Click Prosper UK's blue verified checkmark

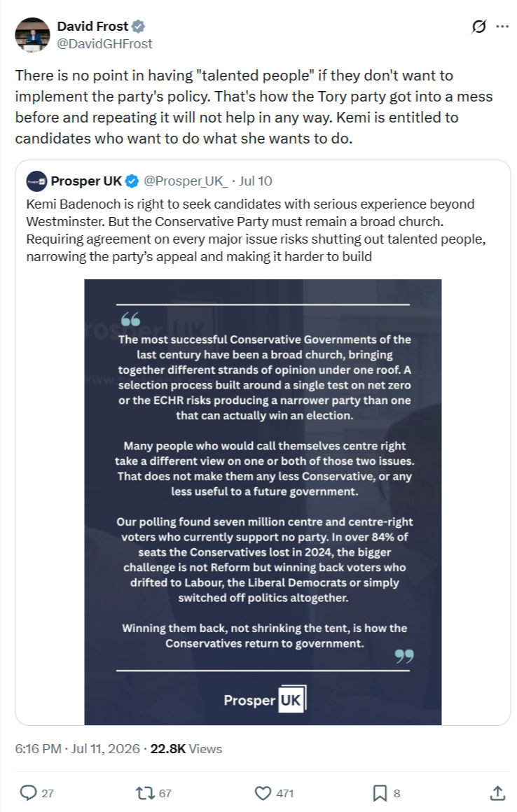132,181
